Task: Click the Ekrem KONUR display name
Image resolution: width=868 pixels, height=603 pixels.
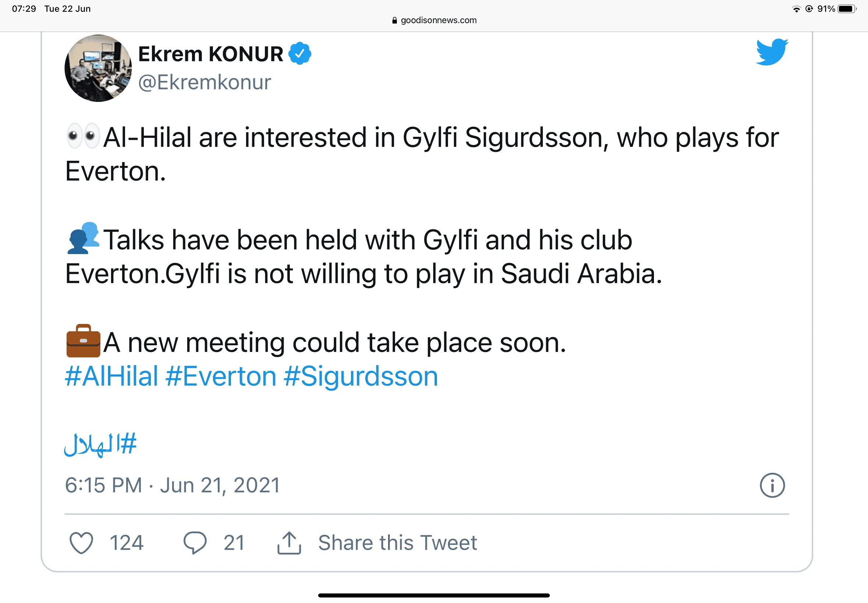Action: (x=210, y=54)
